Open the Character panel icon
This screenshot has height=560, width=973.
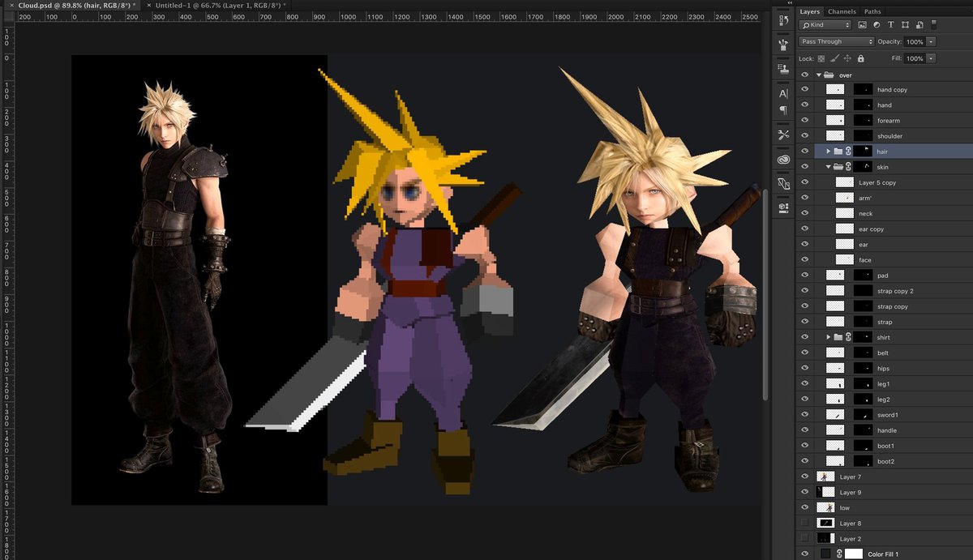point(783,93)
